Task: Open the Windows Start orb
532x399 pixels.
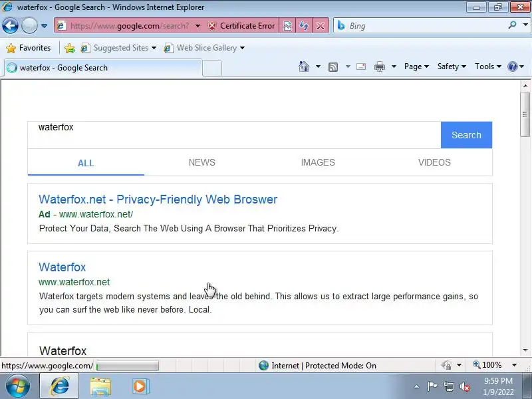Action: click(18, 386)
